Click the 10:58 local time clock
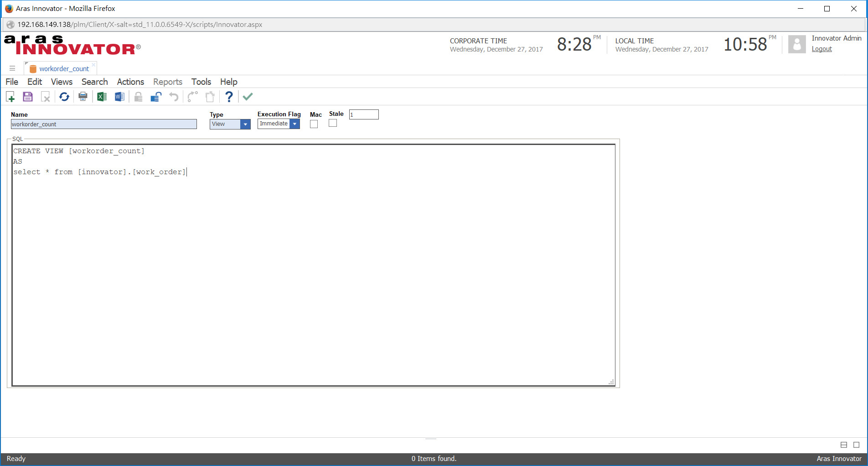Viewport: 868px width, 466px height. point(745,45)
